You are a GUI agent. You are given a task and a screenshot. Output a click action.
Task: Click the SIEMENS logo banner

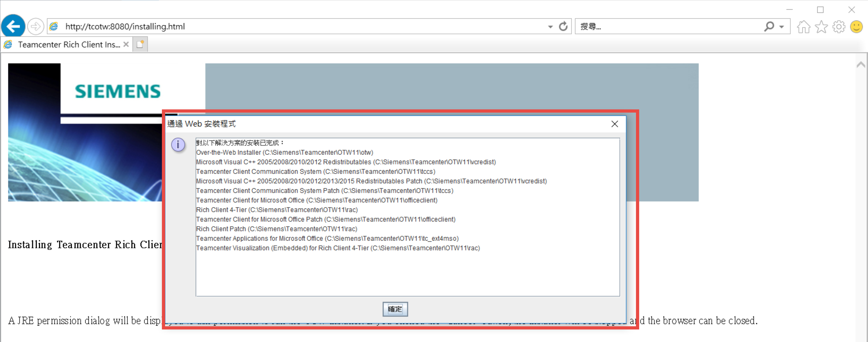118,91
